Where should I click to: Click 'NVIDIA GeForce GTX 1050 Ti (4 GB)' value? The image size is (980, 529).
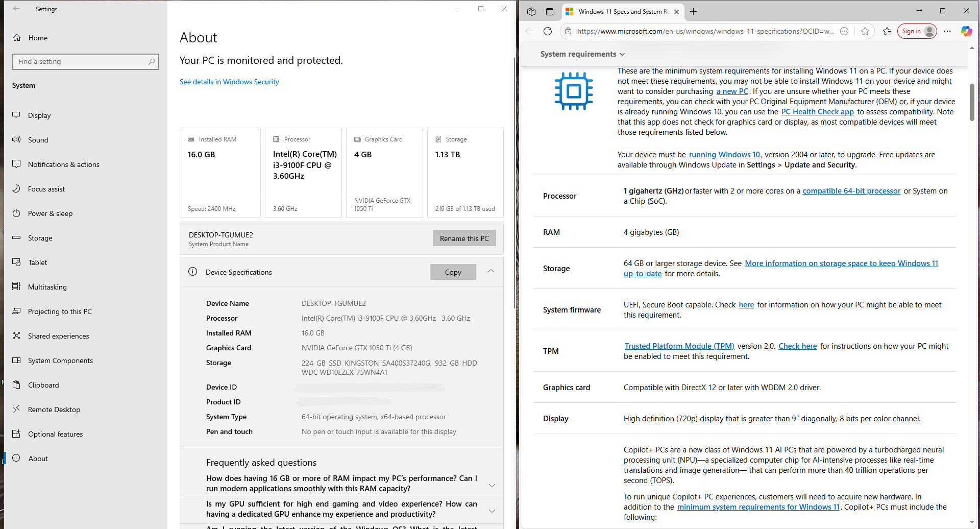(357, 348)
